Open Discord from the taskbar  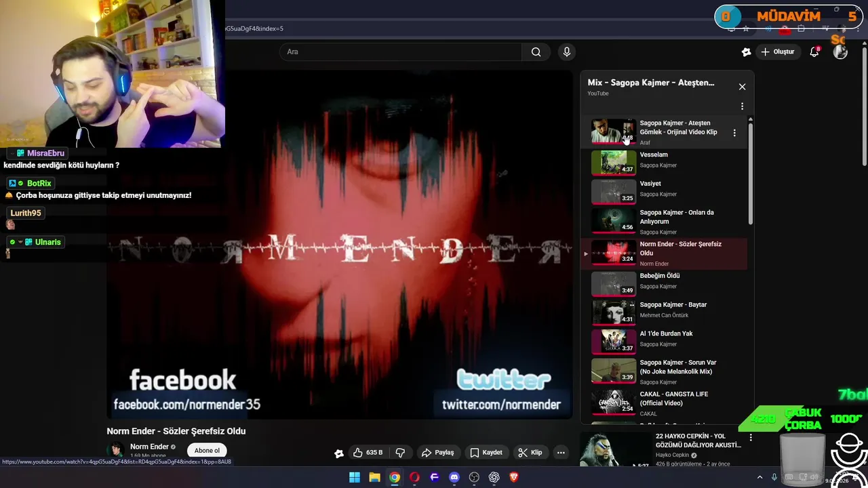pos(454,477)
